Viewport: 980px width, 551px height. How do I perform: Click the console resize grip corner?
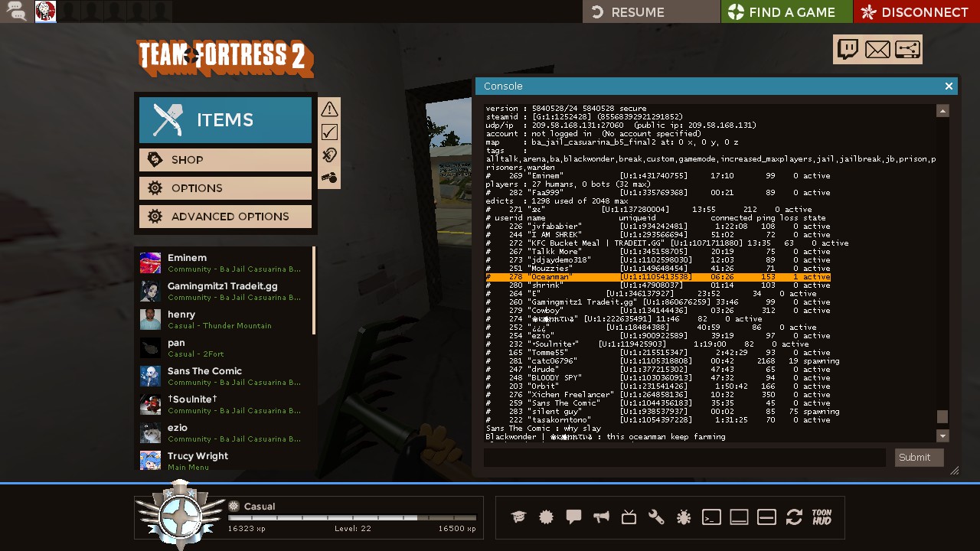point(954,471)
